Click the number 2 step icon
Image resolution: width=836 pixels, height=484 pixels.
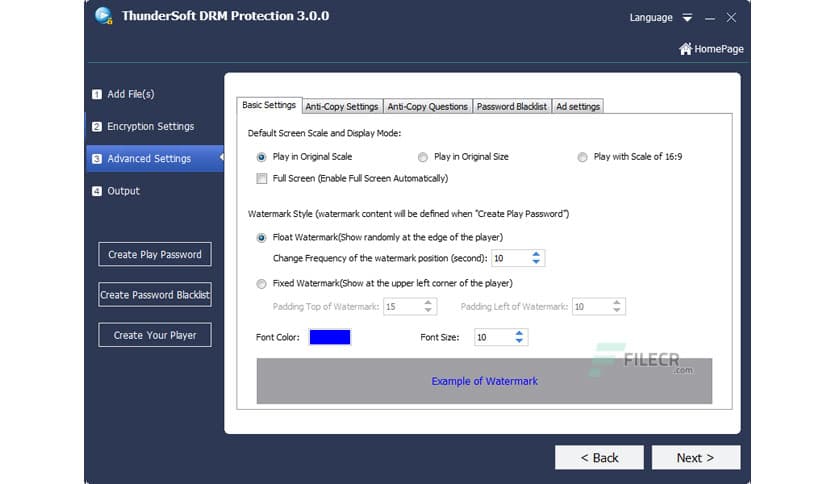(97, 126)
